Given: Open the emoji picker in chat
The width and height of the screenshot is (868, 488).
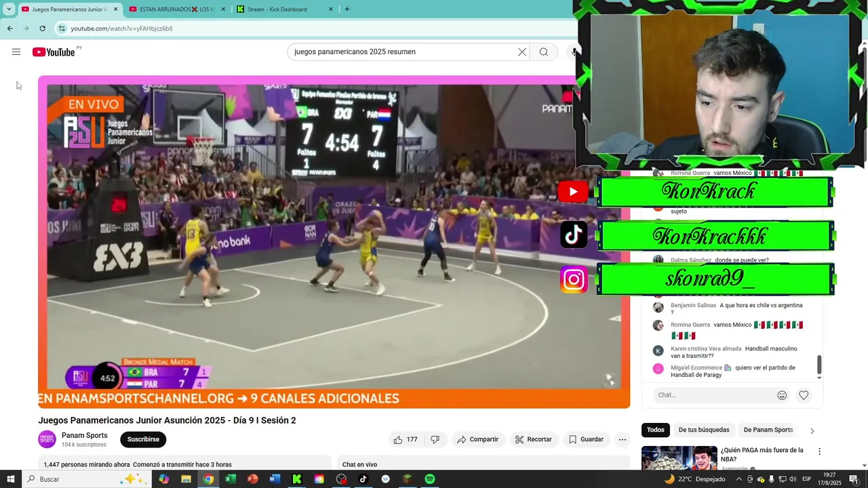Looking at the screenshot, I should (782, 395).
